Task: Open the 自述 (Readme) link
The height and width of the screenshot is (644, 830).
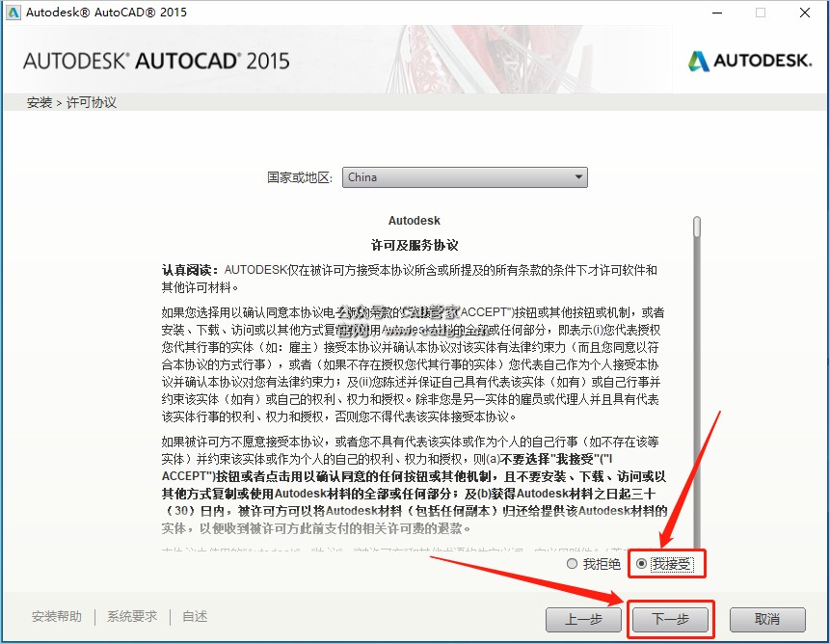Action: [195, 616]
